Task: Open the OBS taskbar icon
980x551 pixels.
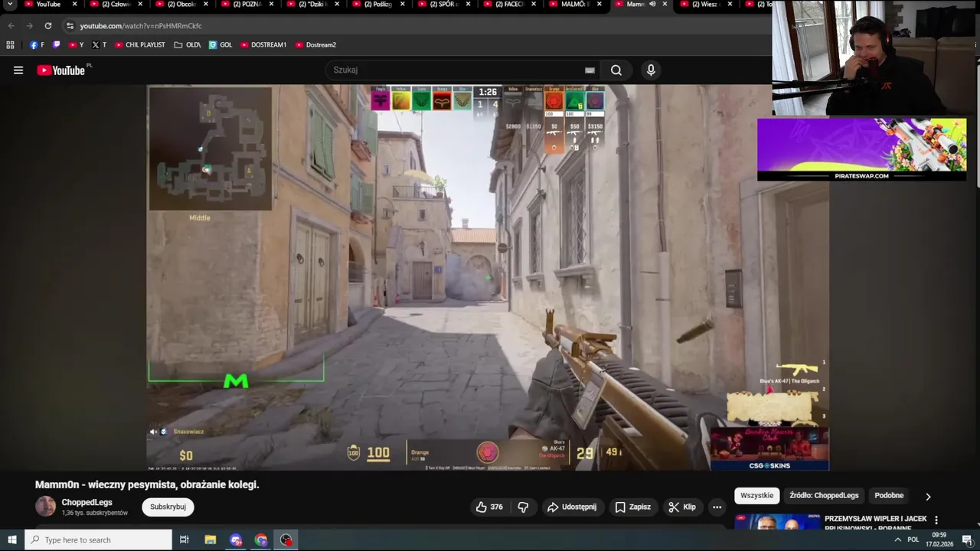Action: point(286,540)
